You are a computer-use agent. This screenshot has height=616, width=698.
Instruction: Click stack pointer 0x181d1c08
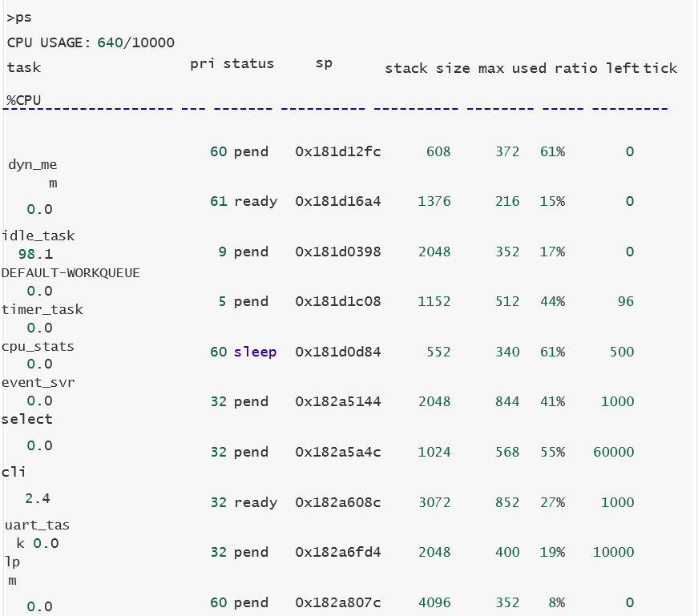pyautogui.click(x=338, y=302)
